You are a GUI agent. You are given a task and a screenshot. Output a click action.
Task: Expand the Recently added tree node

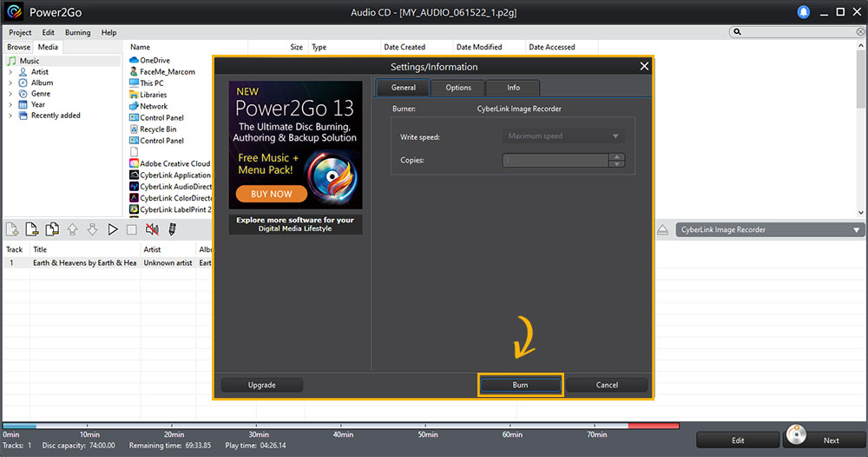(10, 116)
